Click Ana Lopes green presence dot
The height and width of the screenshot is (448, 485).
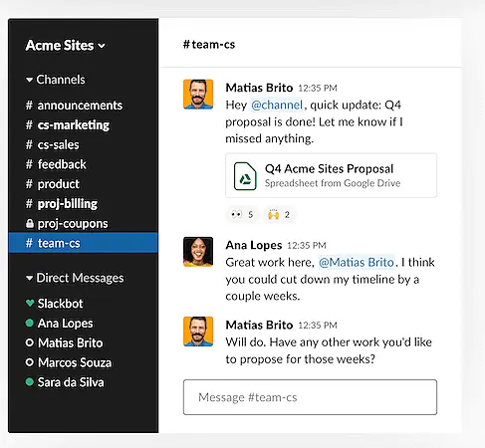30,323
